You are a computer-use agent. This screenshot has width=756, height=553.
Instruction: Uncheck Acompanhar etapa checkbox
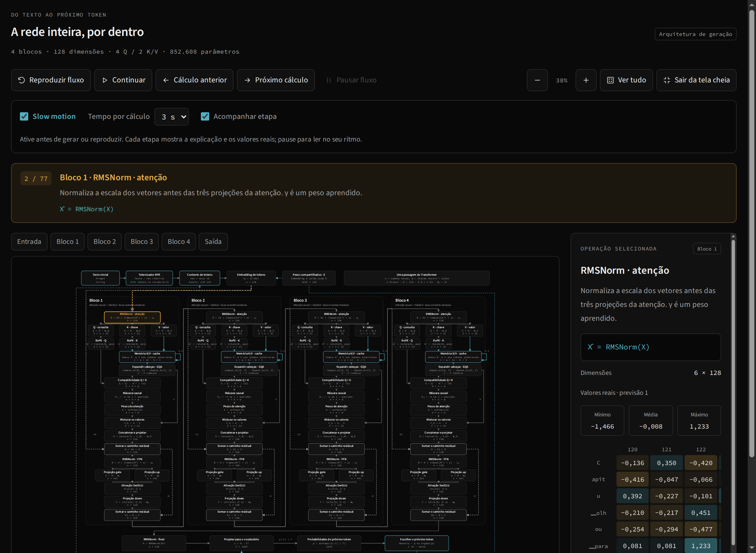point(205,116)
